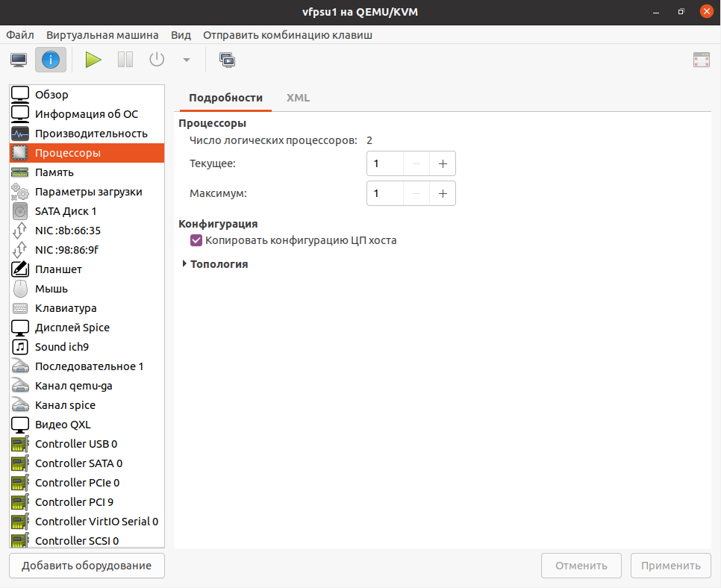The width and height of the screenshot is (721, 588).
Task: Open the manage snapshots icon
Action: tap(227, 60)
